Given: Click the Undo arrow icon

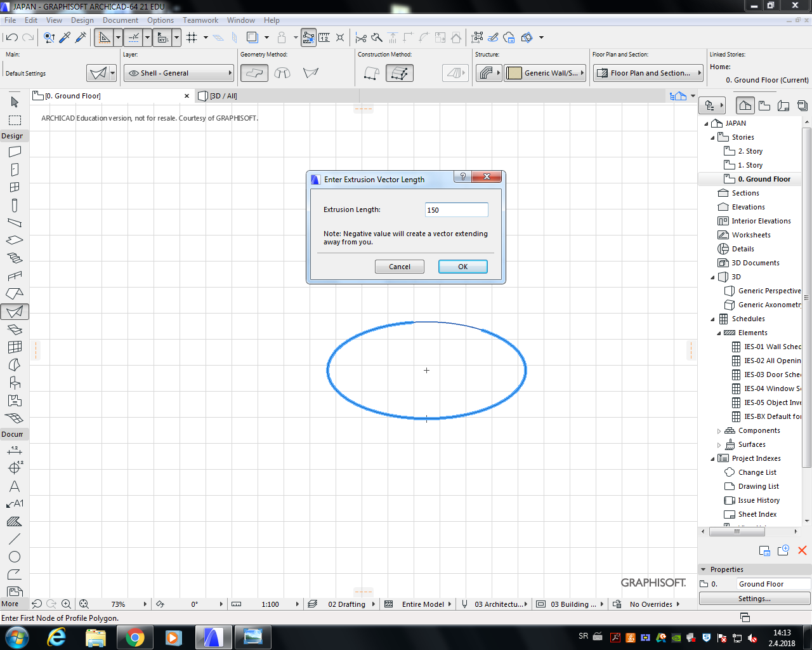Looking at the screenshot, I should (11, 37).
